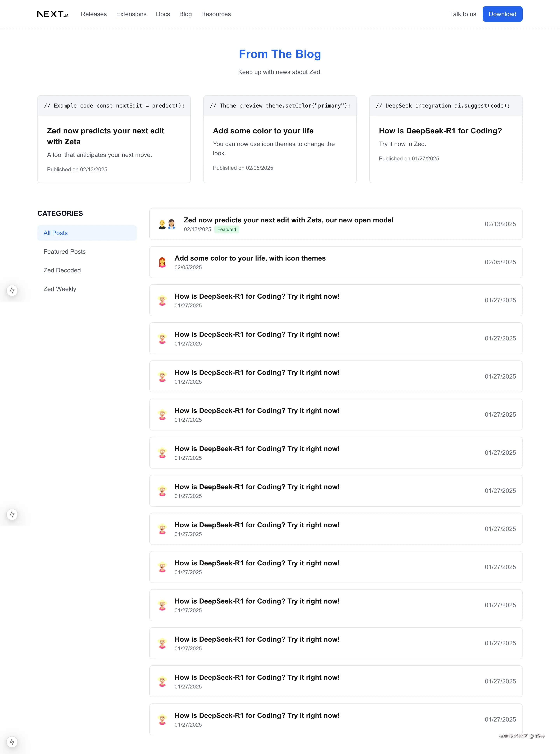
Task: Choose the Zed Weekly category
Action: pyautogui.click(x=60, y=289)
